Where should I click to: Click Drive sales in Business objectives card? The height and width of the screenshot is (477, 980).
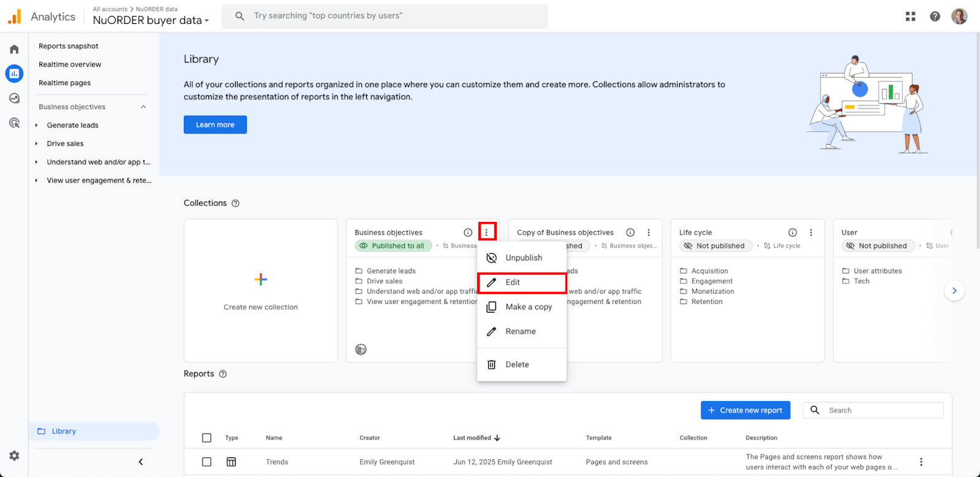tap(385, 281)
